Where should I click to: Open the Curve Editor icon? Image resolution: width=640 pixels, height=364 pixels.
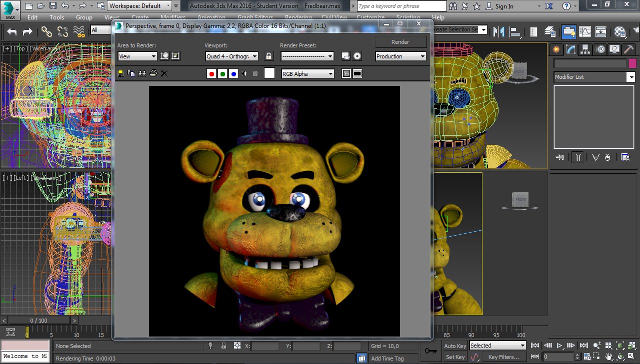point(584,31)
